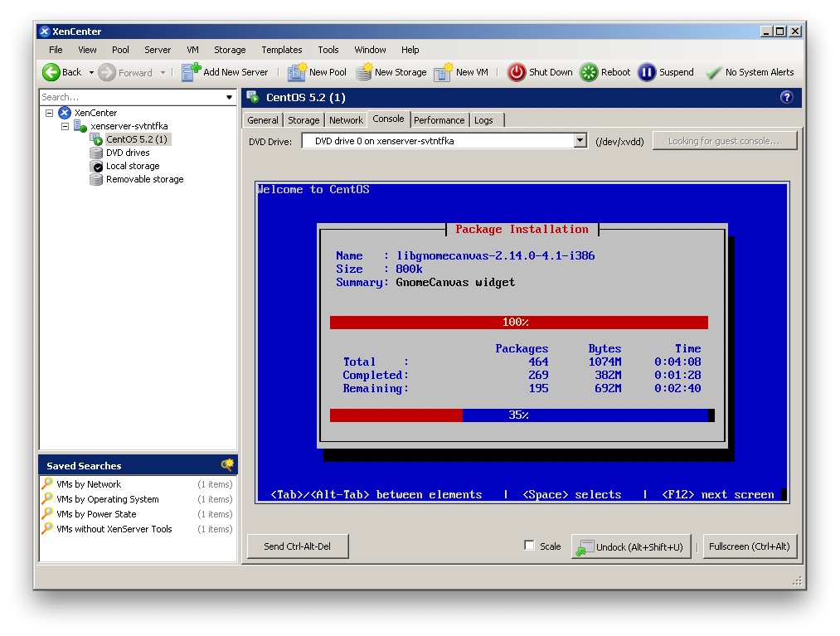The width and height of the screenshot is (840, 636).
Task: Open the VM menu
Action: (193, 50)
